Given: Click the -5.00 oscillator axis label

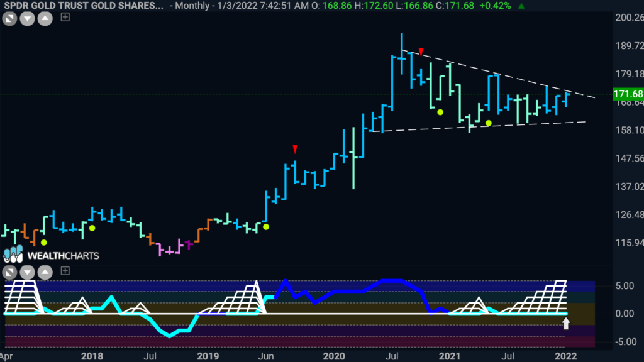Looking at the screenshot, I should [626, 342].
